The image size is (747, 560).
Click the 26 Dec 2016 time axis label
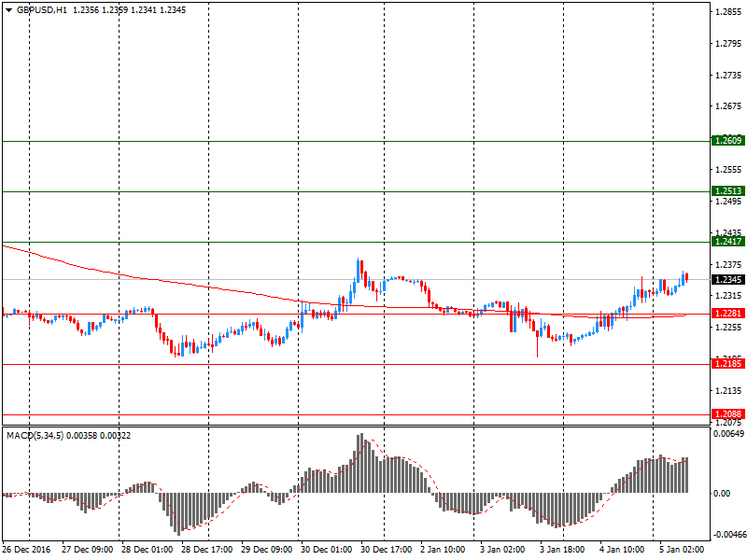pos(26,550)
